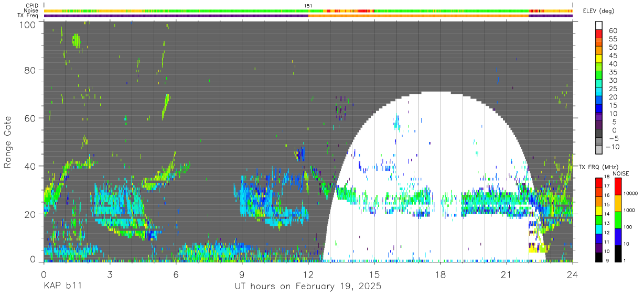Click the 'CPID' header label
The width and height of the screenshot is (644, 297).
click(32, 6)
